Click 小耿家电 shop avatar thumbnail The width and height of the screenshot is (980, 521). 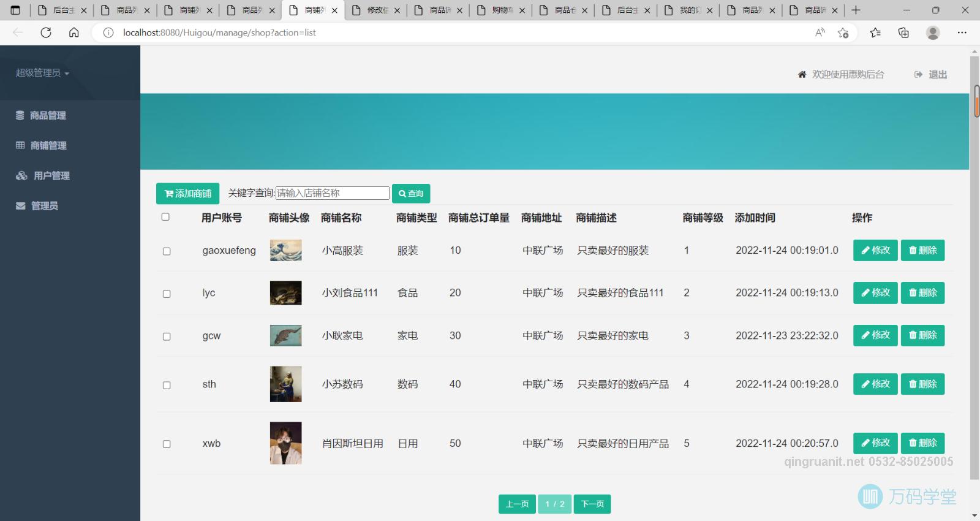tap(286, 335)
